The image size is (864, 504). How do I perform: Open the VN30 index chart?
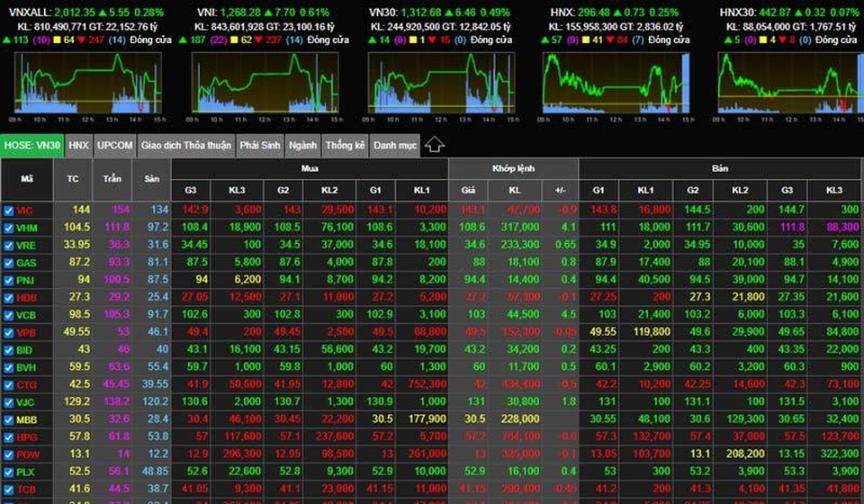[441, 84]
